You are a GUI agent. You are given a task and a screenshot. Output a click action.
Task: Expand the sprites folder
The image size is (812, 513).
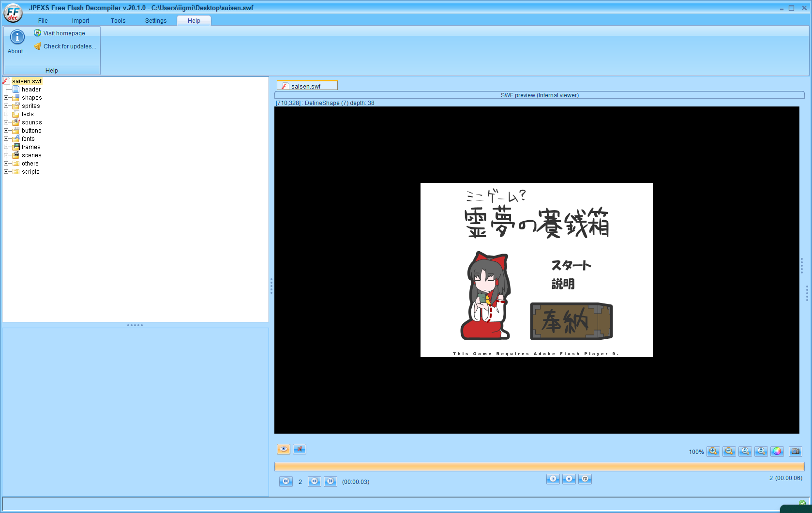(x=6, y=106)
